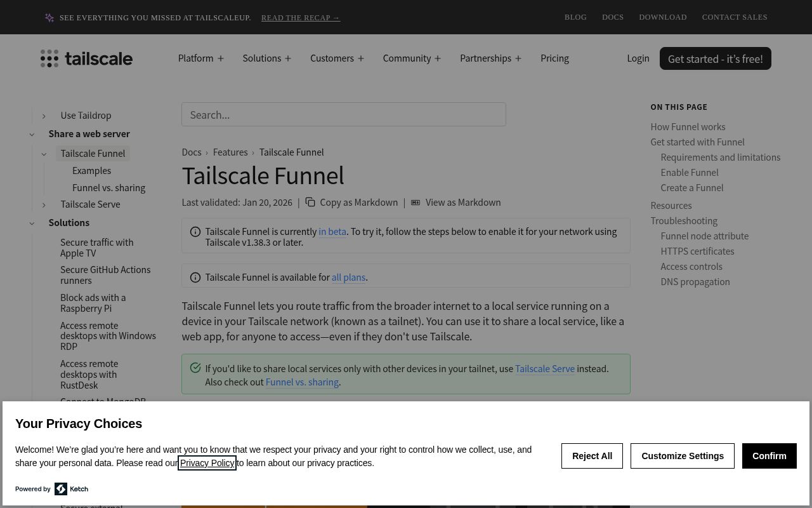Image resolution: width=812 pixels, height=508 pixels.
Task: Click the Markdown icon beside View as Markdown
Action: tap(416, 202)
